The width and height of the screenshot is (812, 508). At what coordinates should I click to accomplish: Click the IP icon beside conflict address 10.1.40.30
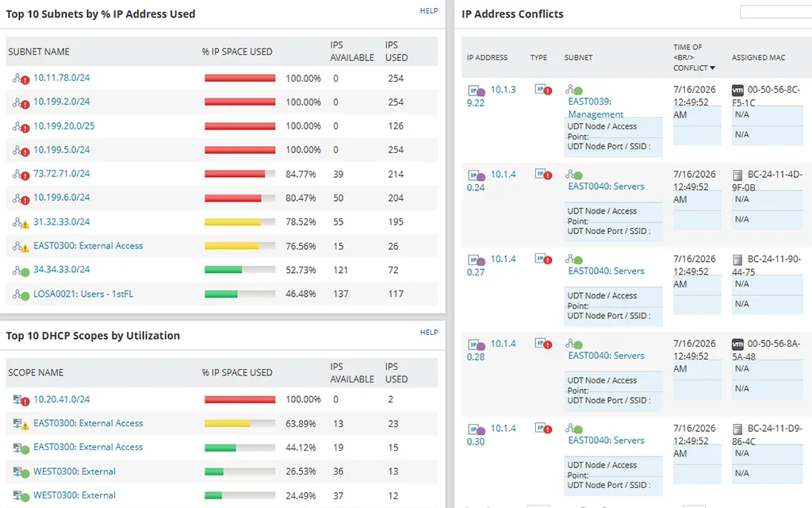click(x=477, y=429)
